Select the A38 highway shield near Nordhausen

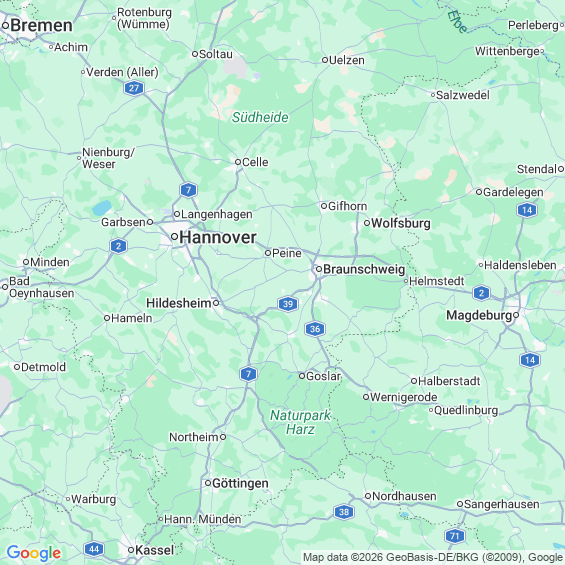pos(344,512)
